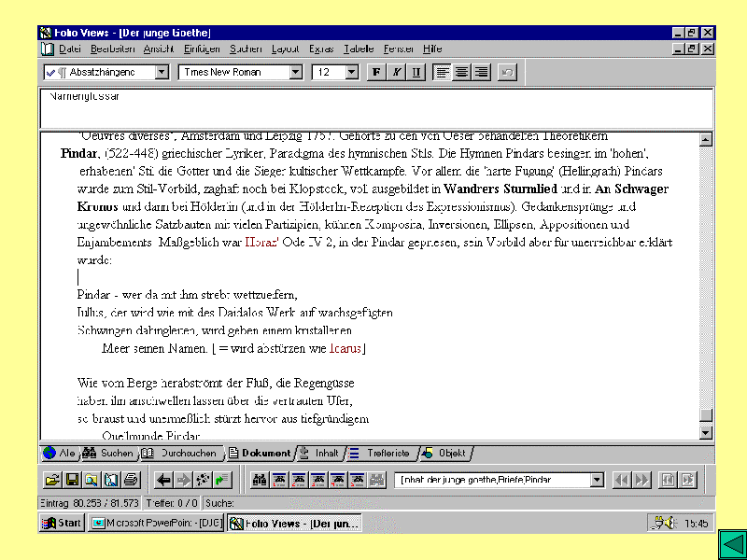Click the open folder icon in bottom toolbar
The image size is (747, 560).
tap(52, 480)
